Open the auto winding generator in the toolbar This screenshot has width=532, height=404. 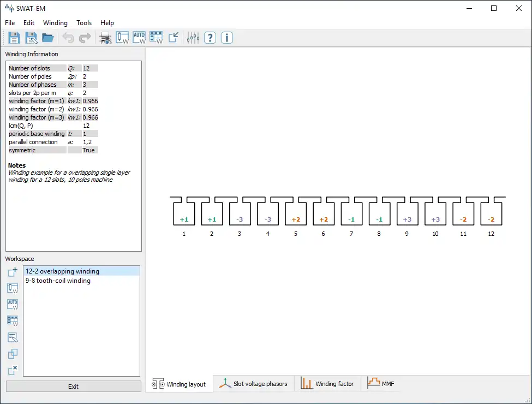pos(140,38)
